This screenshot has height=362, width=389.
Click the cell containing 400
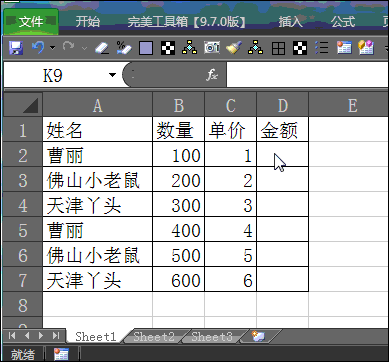click(x=178, y=229)
